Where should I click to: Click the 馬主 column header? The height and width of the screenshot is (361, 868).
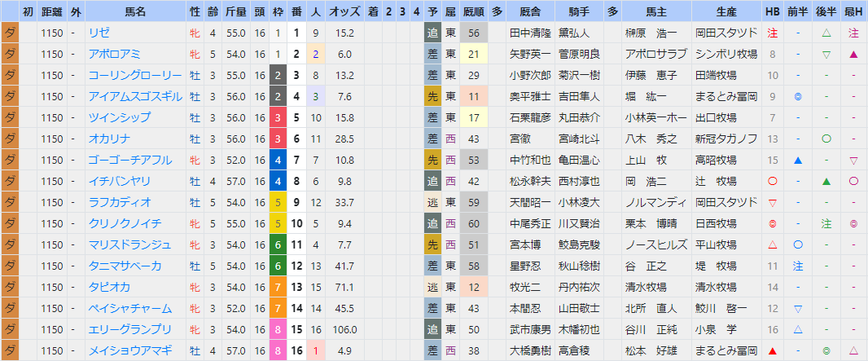[656, 11]
